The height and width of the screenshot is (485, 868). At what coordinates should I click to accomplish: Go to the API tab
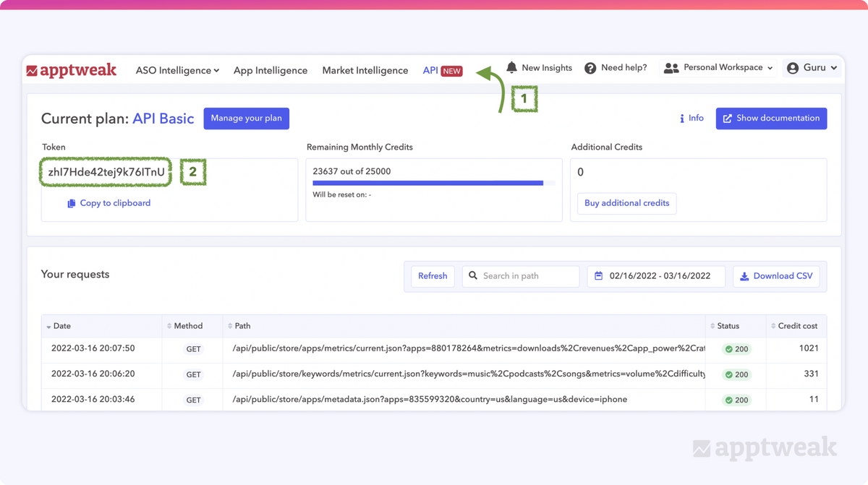point(430,70)
